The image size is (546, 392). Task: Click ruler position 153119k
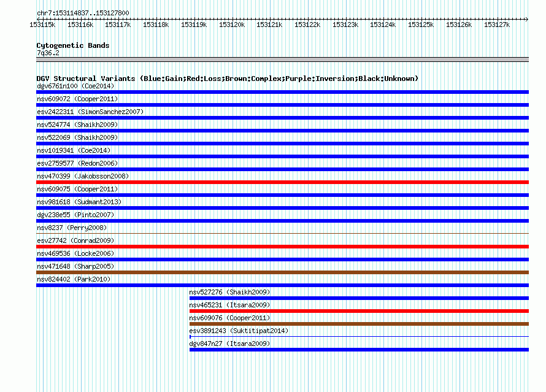tap(194, 25)
